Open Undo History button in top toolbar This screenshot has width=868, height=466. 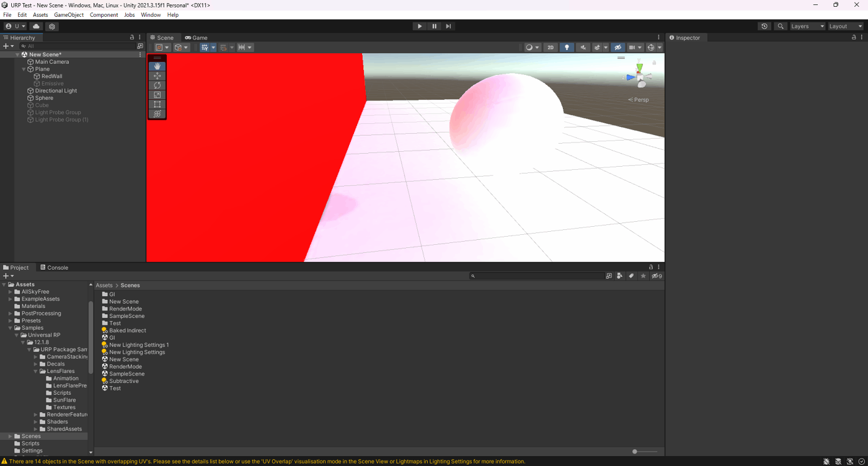pyautogui.click(x=764, y=26)
